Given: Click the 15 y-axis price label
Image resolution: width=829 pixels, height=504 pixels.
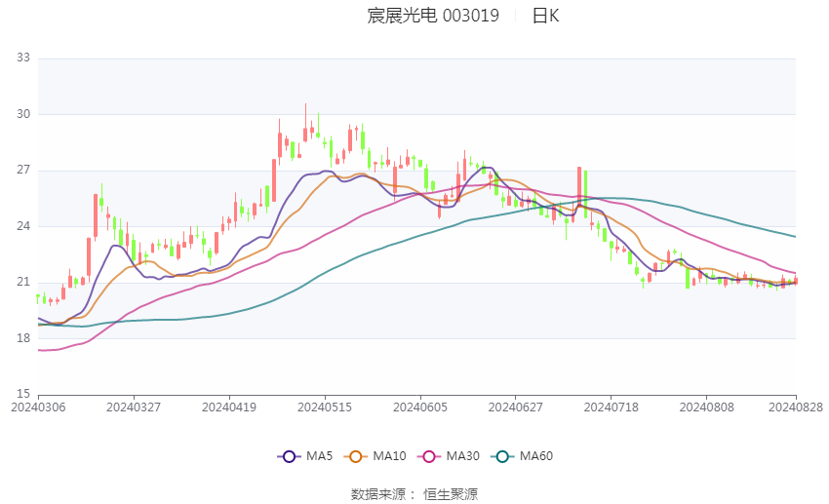Looking at the screenshot, I should coord(23,394).
